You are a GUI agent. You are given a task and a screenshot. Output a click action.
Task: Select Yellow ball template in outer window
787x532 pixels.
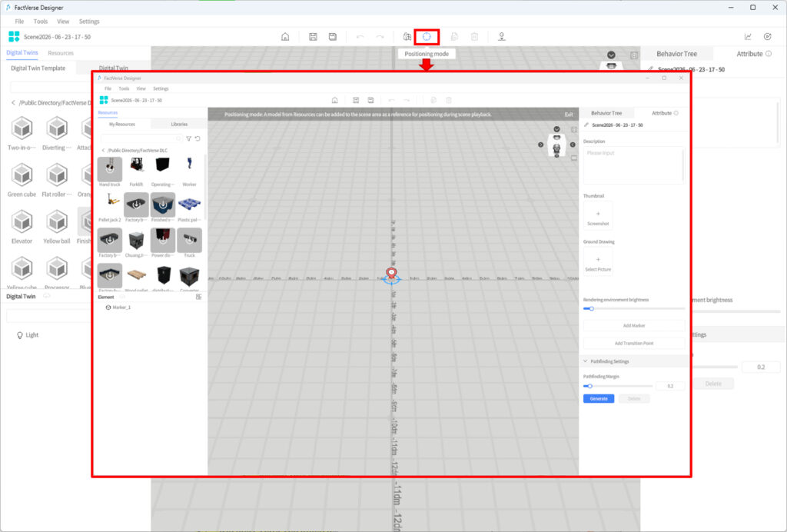point(57,222)
